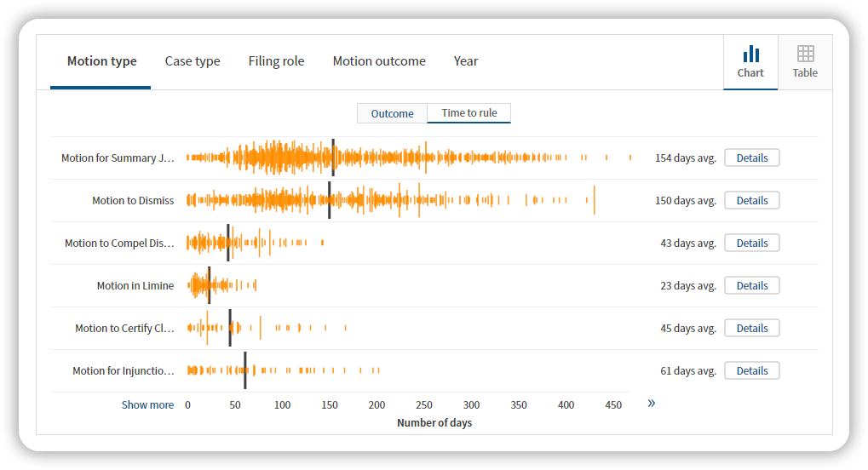Image resolution: width=868 pixels, height=470 pixels.
Task: Open Details for Motion to Compel Discovery
Action: 751,243
